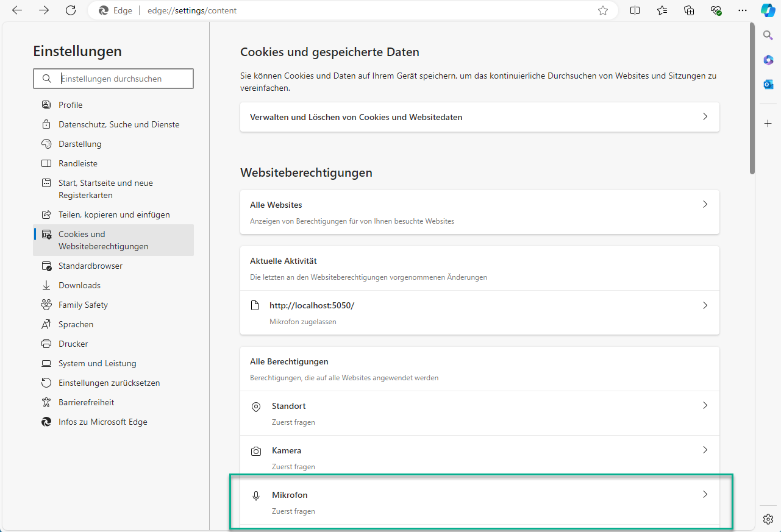Expand the Kamera permission chevron
Screen dimensions: 781x532
click(x=705, y=450)
